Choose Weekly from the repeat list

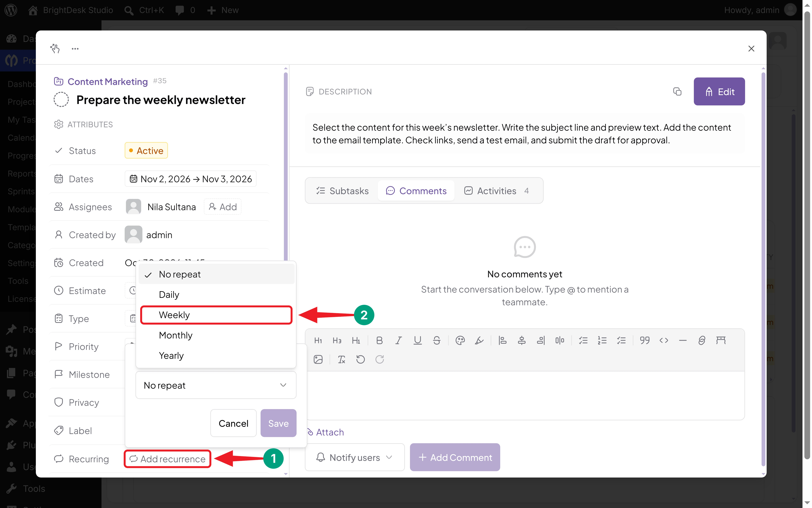pos(216,315)
